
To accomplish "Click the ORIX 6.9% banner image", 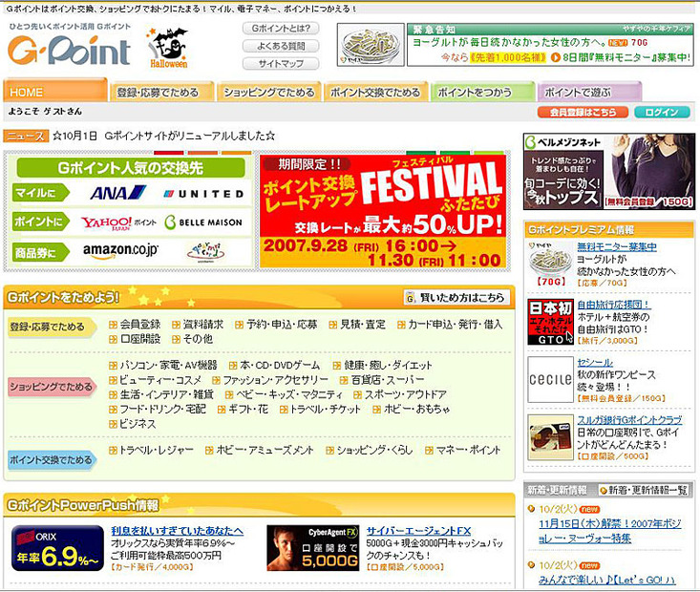I will point(57,548).
